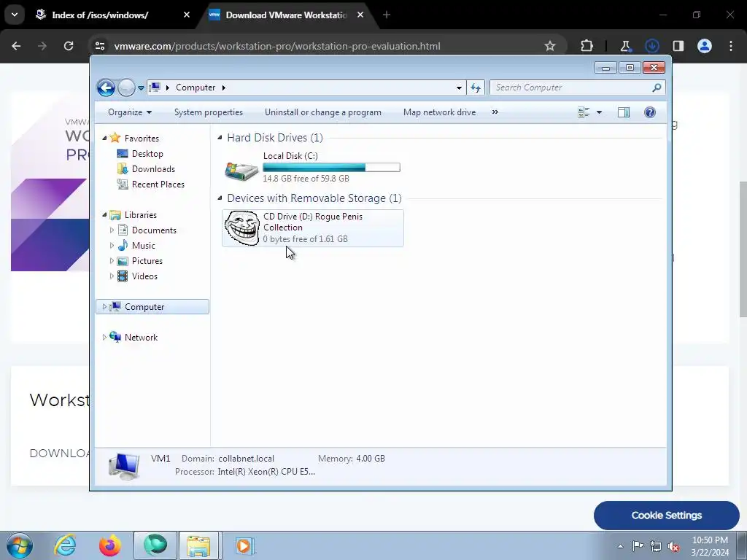Open recent pages dropdown beside Explorer's nav arrows
747x560 pixels.
141,88
